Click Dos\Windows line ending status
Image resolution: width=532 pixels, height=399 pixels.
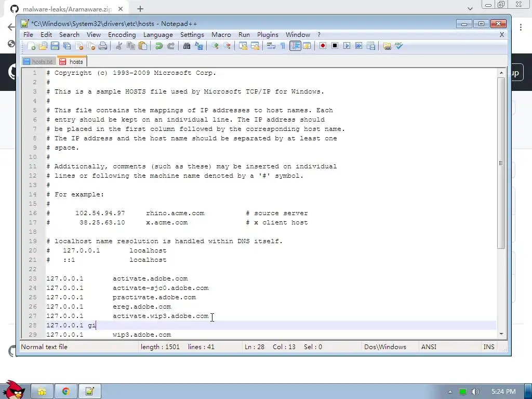point(385,347)
